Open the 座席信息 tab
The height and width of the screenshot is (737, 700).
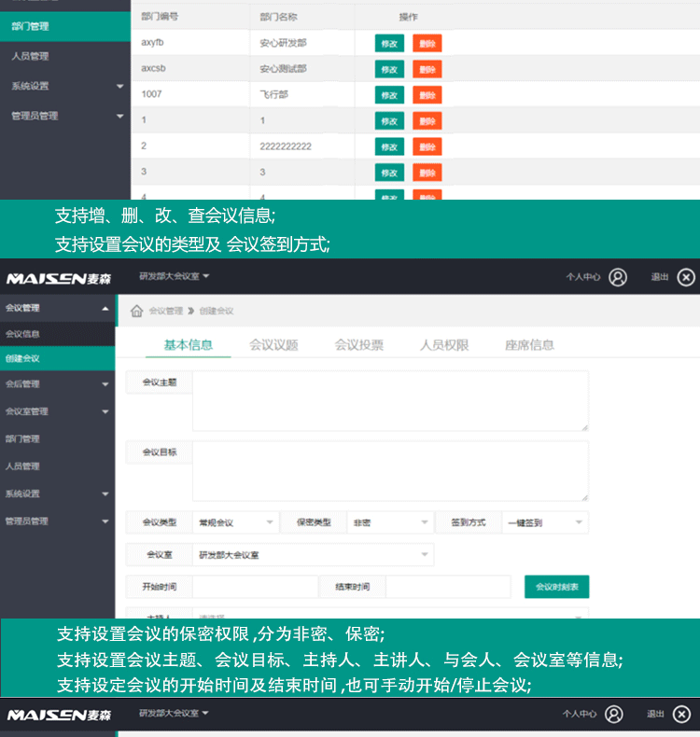(x=529, y=345)
